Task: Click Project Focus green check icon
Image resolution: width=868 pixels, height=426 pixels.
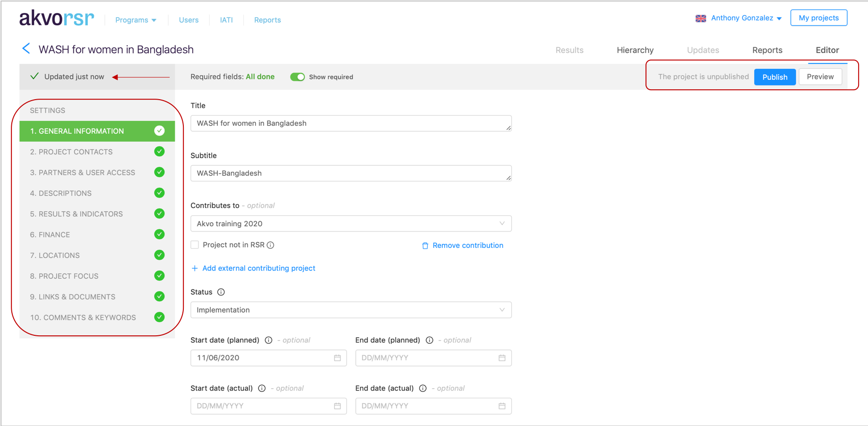Action: [x=160, y=276]
